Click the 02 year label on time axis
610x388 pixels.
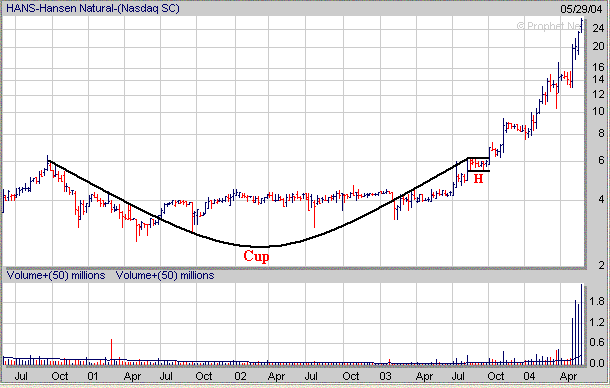pyautogui.click(x=240, y=376)
